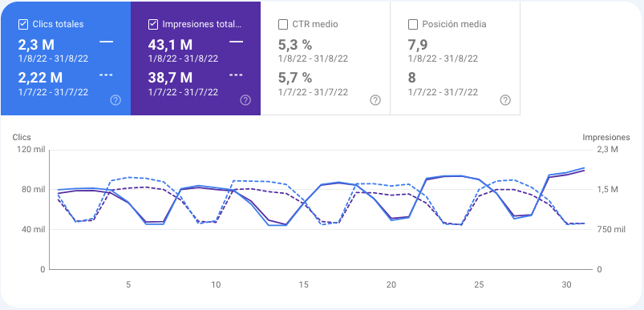The image size is (644, 310).
Task: Click day 25 on the x-axis
Action: (x=479, y=284)
